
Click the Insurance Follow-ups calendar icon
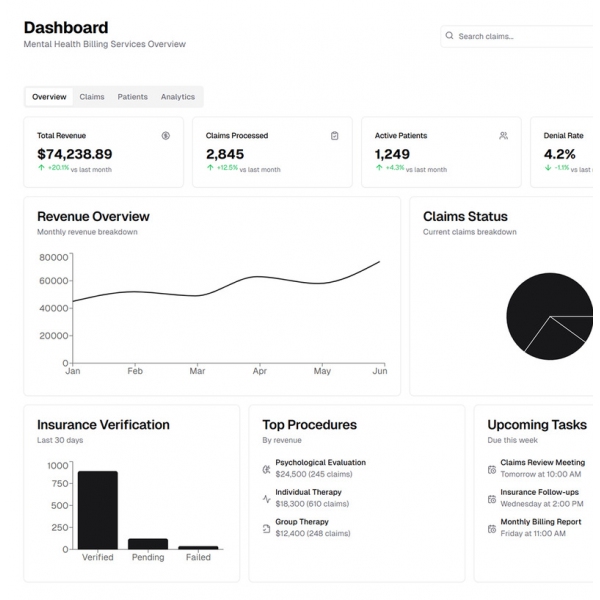(491, 498)
